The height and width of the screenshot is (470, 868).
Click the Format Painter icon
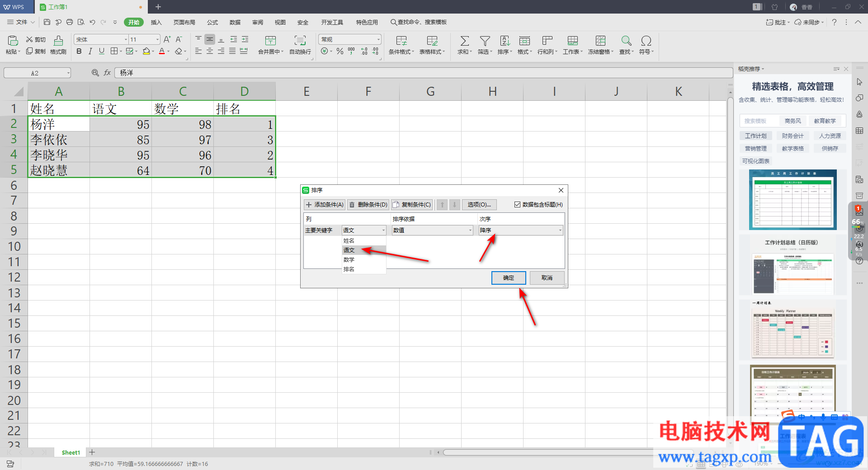(x=58, y=41)
